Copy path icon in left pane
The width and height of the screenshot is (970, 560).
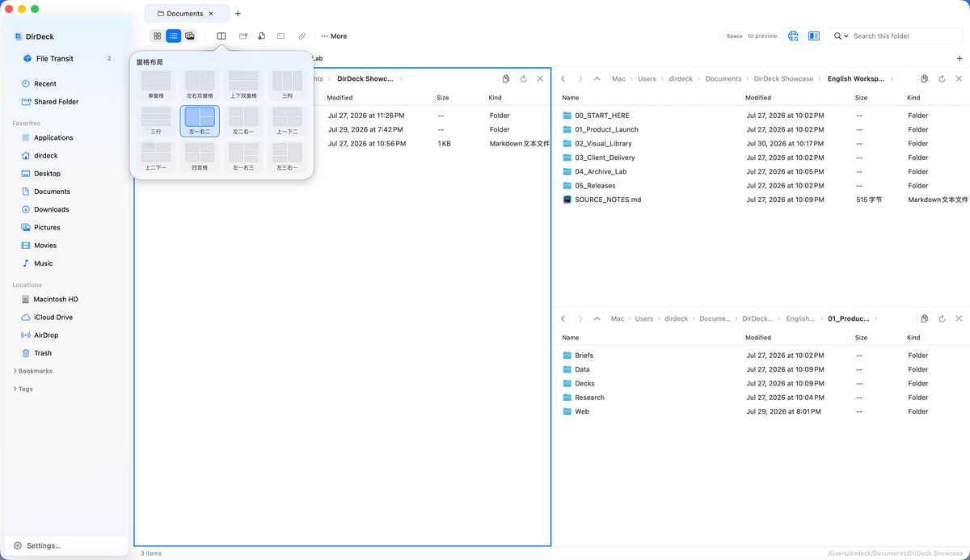[x=506, y=79]
